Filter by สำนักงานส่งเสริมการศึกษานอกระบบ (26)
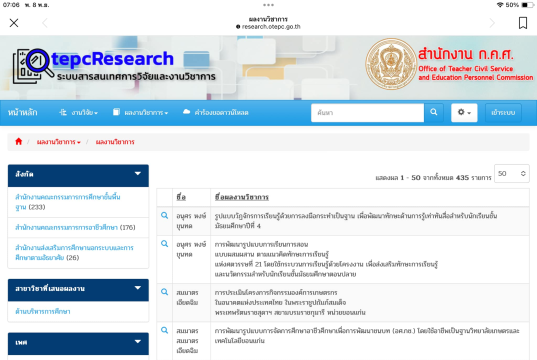Screen dimensions: 537x360 pyautogui.click(x=74, y=252)
